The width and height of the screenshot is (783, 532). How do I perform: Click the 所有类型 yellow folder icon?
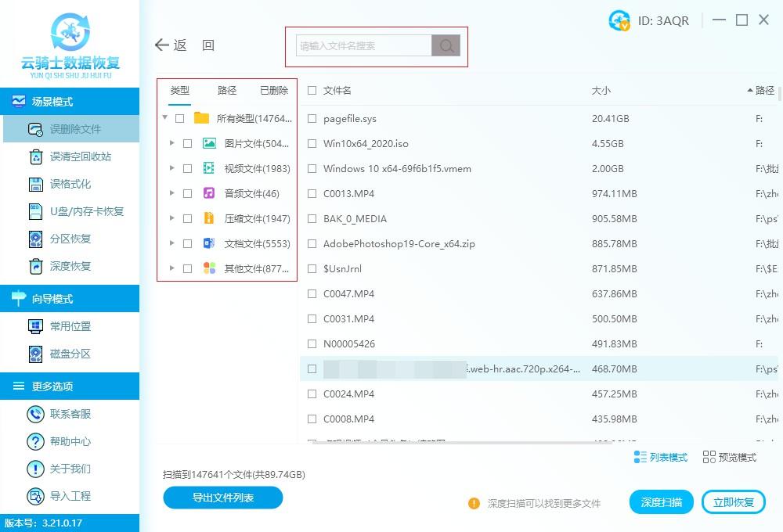tap(202, 118)
